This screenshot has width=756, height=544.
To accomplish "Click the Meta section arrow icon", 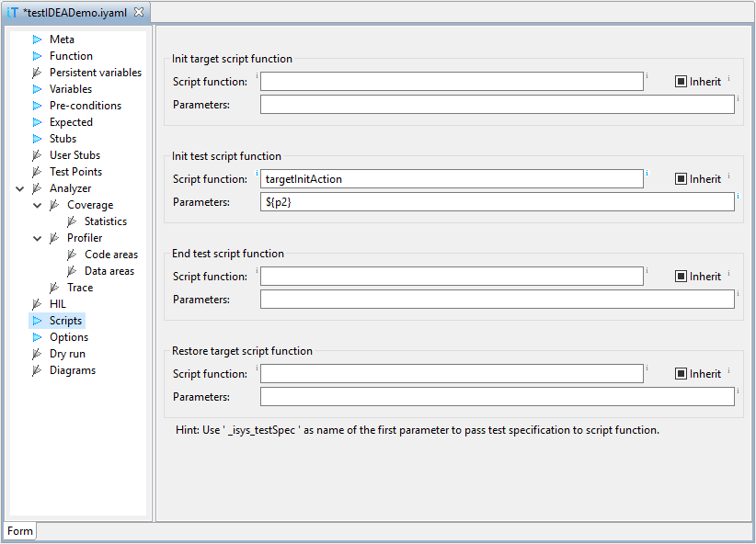I will click(x=37, y=40).
